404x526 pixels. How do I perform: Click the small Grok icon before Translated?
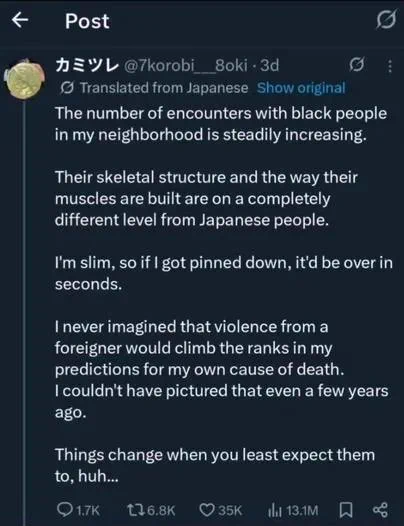(67, 88)
